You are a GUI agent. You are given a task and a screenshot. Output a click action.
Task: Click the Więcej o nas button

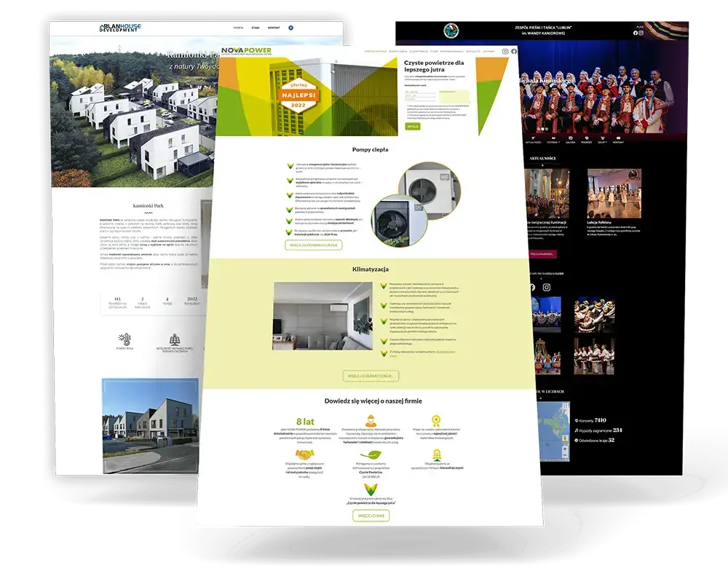[371, 515]
